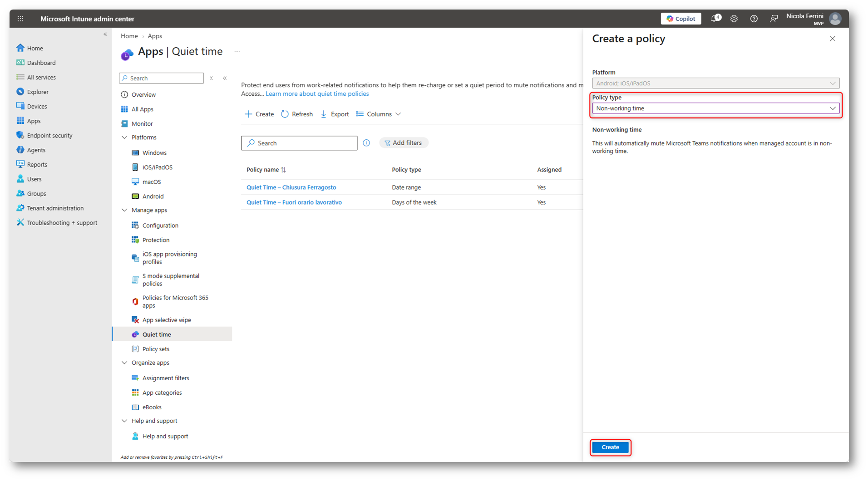Viewport: 868px width, 481px height.
Task: Open All Apps menu item
Action: click(x=142, y=109)
